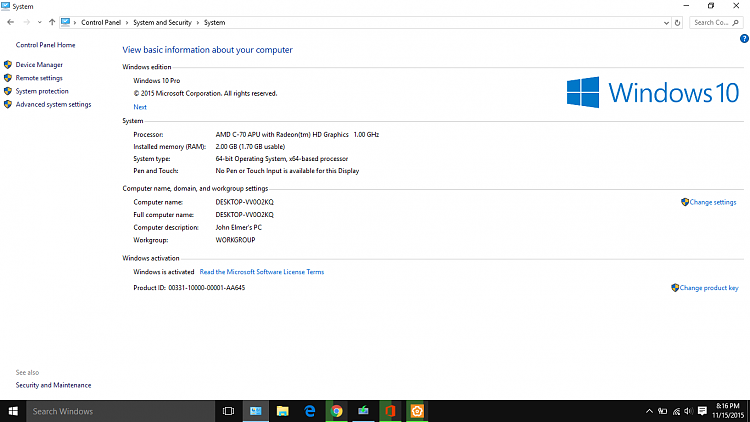Click the shield icon beside System protection

(x=8, y=91)
